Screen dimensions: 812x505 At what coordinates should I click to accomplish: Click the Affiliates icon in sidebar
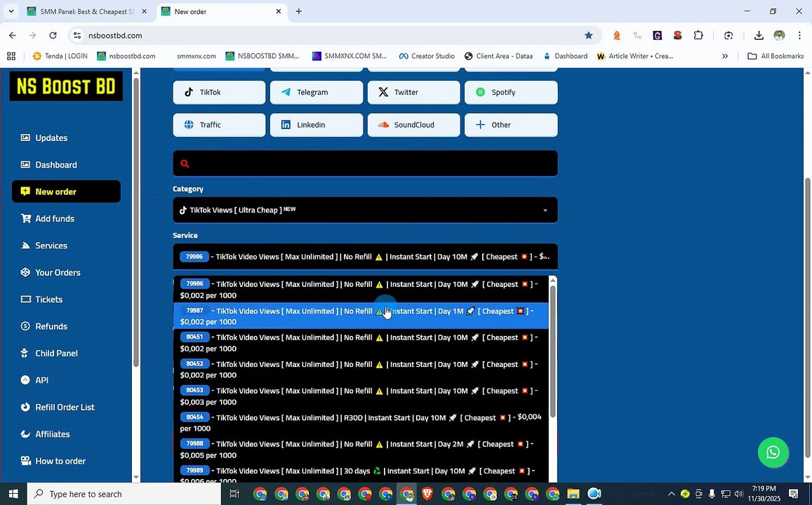[x=25, y=433]
